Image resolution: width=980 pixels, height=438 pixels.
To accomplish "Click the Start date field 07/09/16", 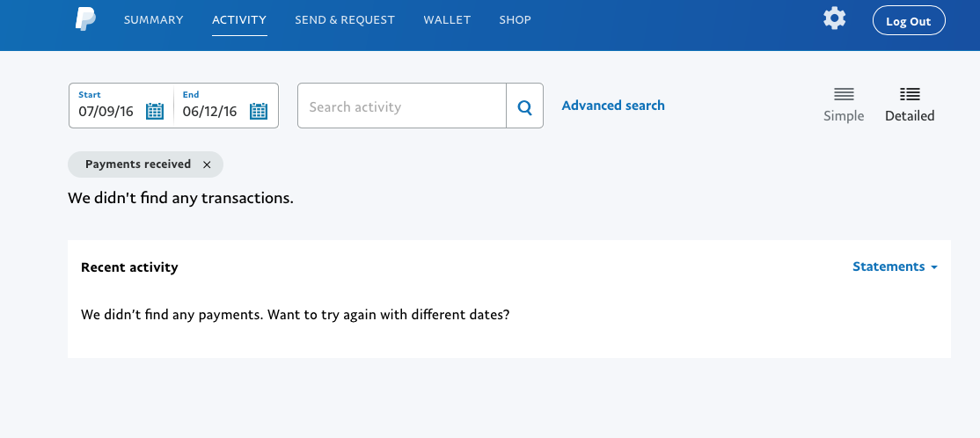I will (107, 112).
